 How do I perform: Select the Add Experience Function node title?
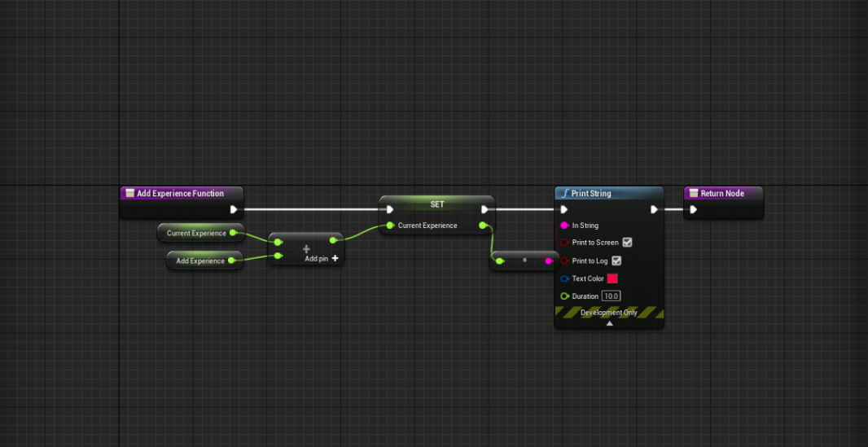pyautogui.click(x=180, y=193)
